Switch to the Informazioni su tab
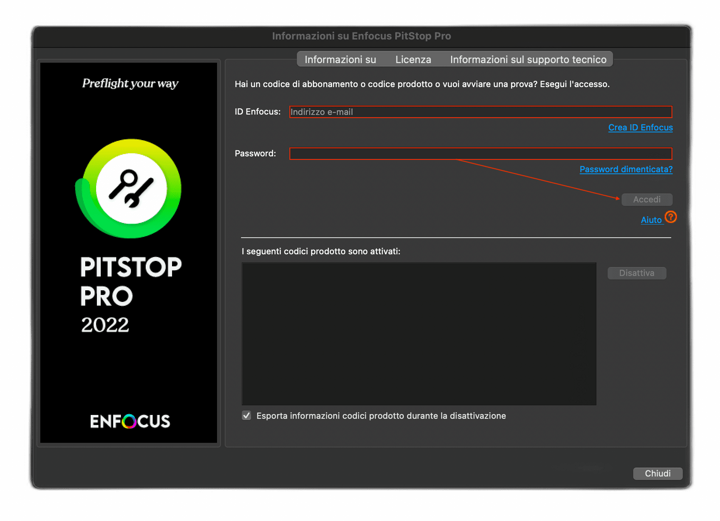This screenshot has height=521, width=720. [x=340, y=60]
